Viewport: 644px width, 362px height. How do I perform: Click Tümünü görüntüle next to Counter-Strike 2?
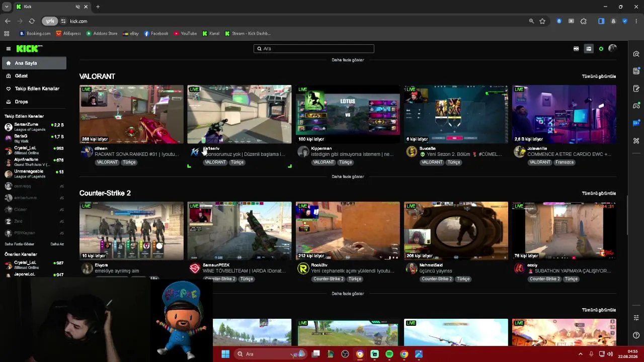pos(599,194)
